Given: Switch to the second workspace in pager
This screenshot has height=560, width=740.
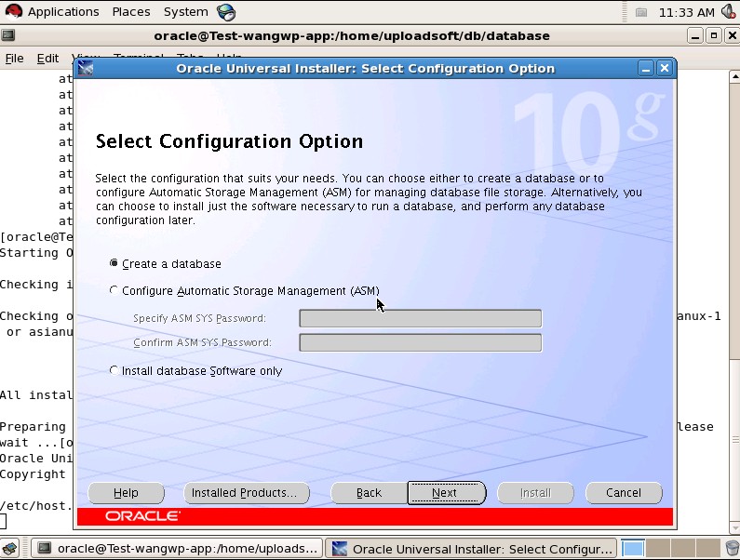Looking at the screenshot, I should pos(656,548).
